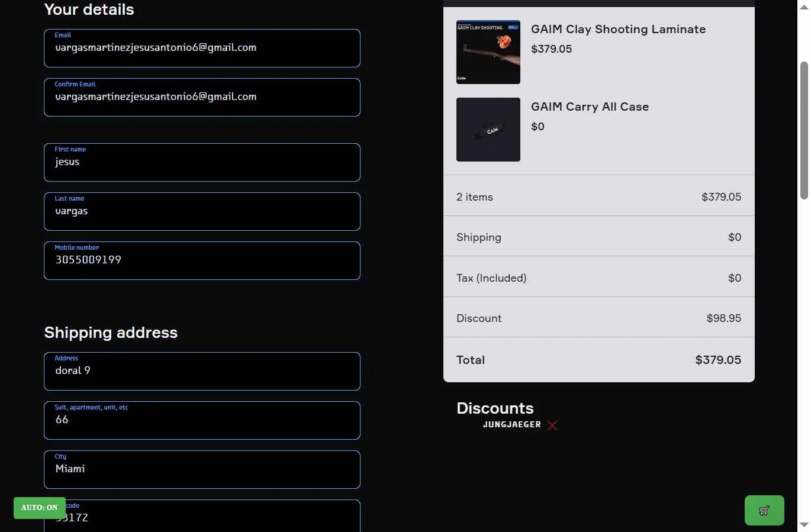Screen dimensions: 811x532
Task: Click the Email input field
Action: (x=202, y=48)
